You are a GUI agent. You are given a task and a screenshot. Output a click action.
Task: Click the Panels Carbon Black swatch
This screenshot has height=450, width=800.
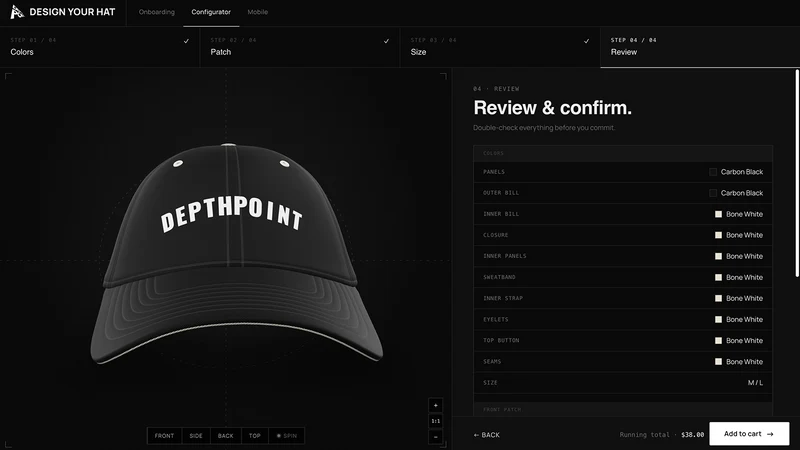click(x=713, y=172)
